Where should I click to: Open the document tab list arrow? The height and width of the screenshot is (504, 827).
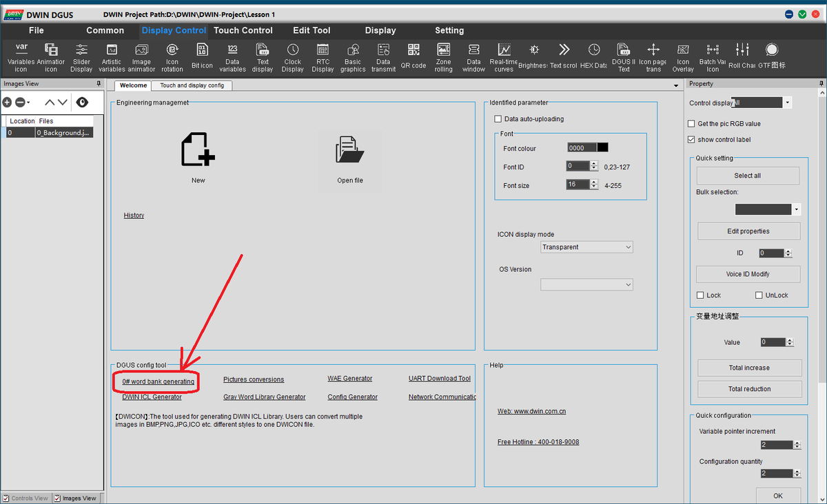coord(676,85)
